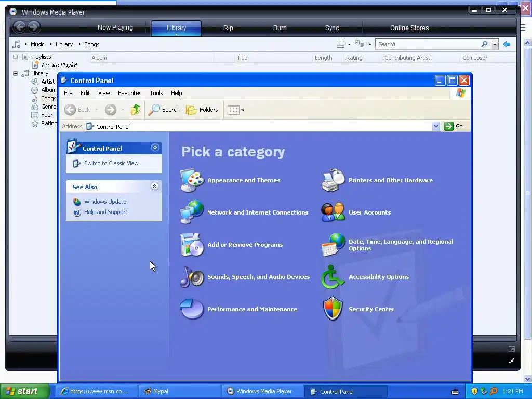This screenshot has height=399, width=532.
Task: Switch to the Burn tab
Action: (x=280, y=28)
